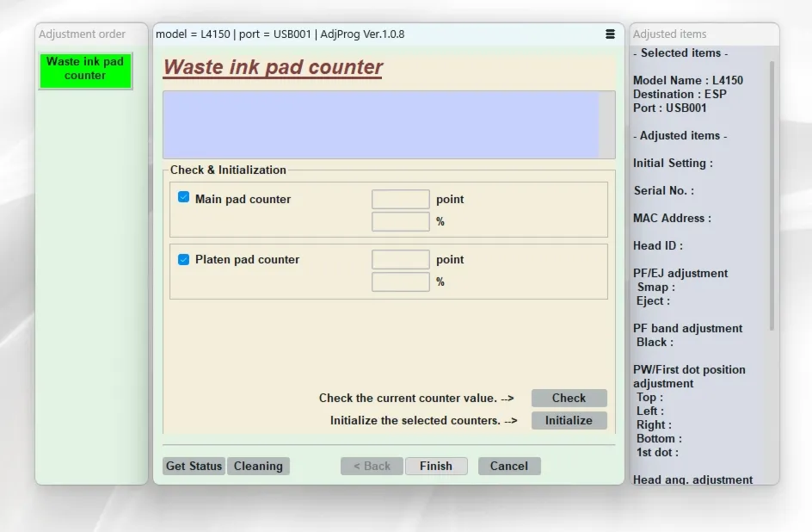Viewport: 812px width, 532px height.
Task: Click the Platen pad counter point field
Action: tap(400, 260)
